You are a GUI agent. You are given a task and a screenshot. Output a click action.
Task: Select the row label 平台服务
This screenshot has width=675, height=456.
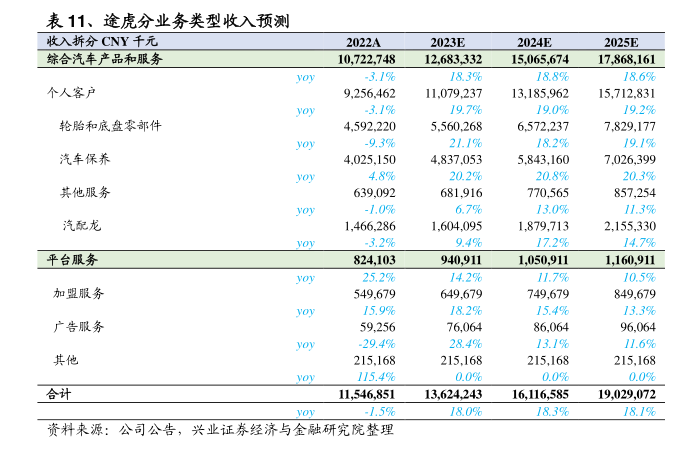(x=72, y=260)
